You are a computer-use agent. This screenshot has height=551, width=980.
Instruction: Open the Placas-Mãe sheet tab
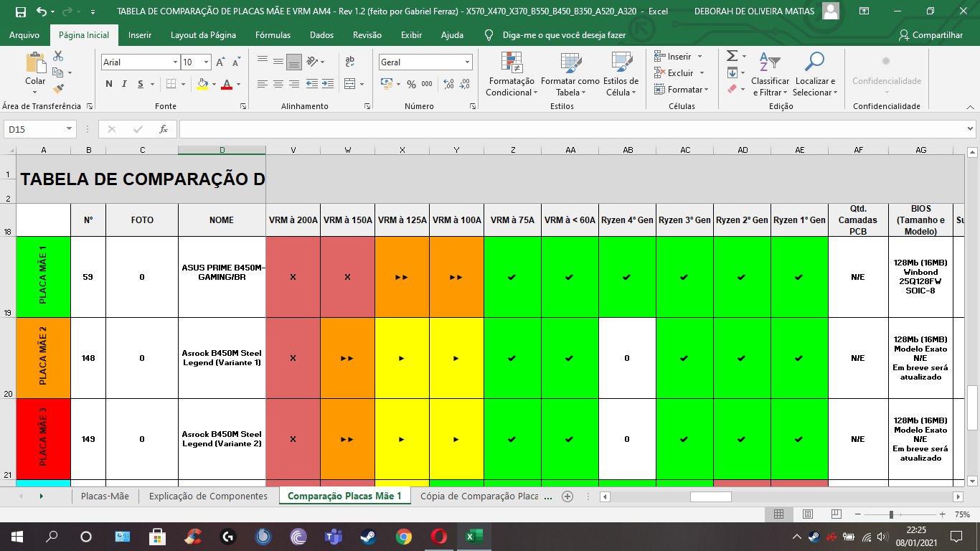click(x=105, y=496)
